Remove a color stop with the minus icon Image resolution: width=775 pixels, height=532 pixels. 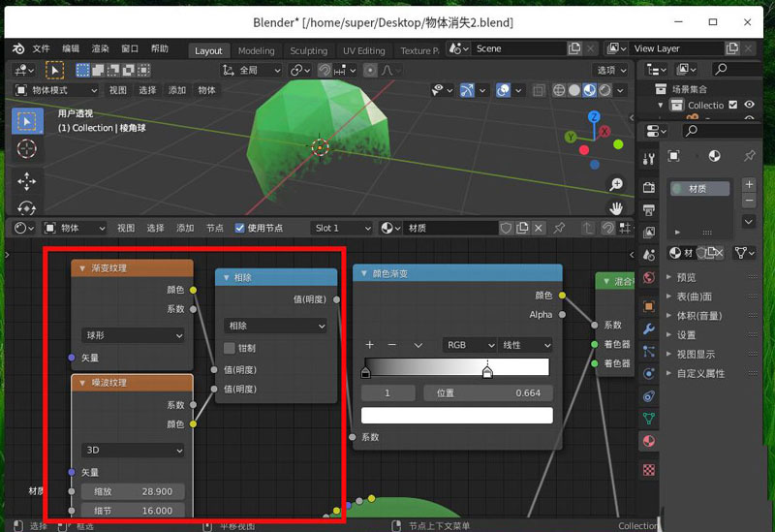point(391,345)
